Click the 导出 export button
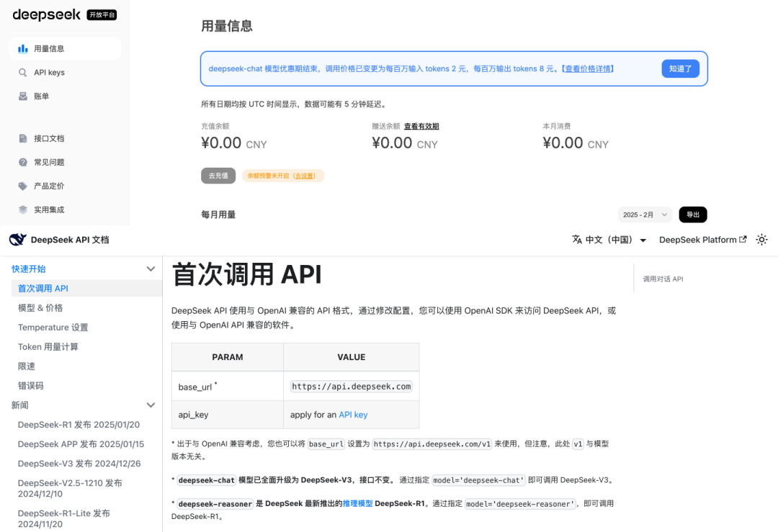 pyautogui.click(x=693, y=215)
